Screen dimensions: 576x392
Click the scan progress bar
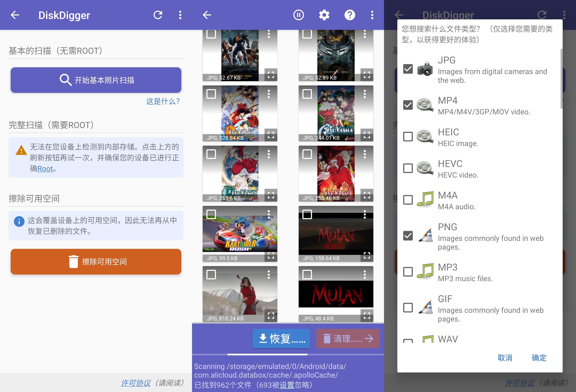click(x=288, y=355)
